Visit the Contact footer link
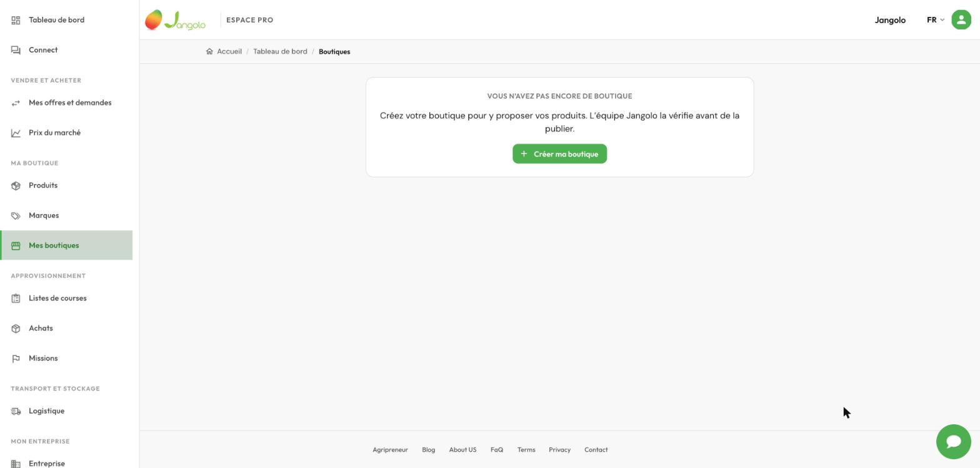The width and height of the screenshot is (980, 468). click(x=596, y=450)
